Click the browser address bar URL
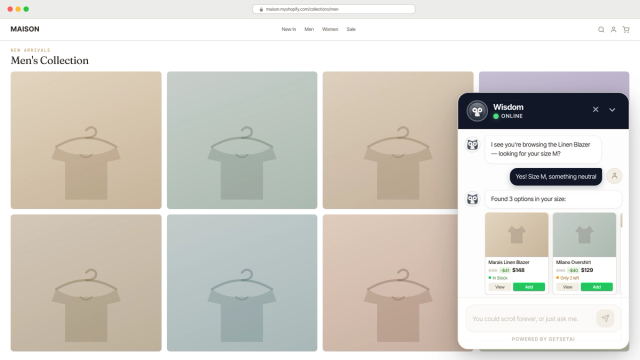 tap(333, 9)
